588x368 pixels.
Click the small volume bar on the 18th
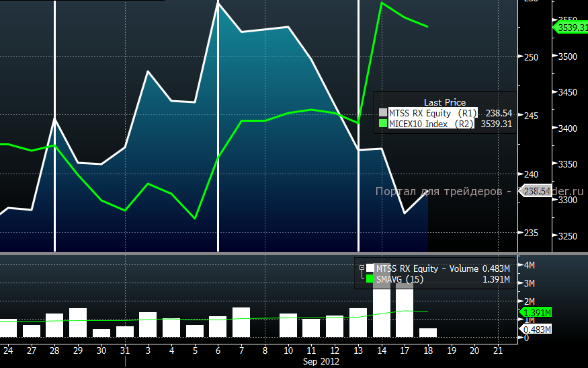click(428, 332)
